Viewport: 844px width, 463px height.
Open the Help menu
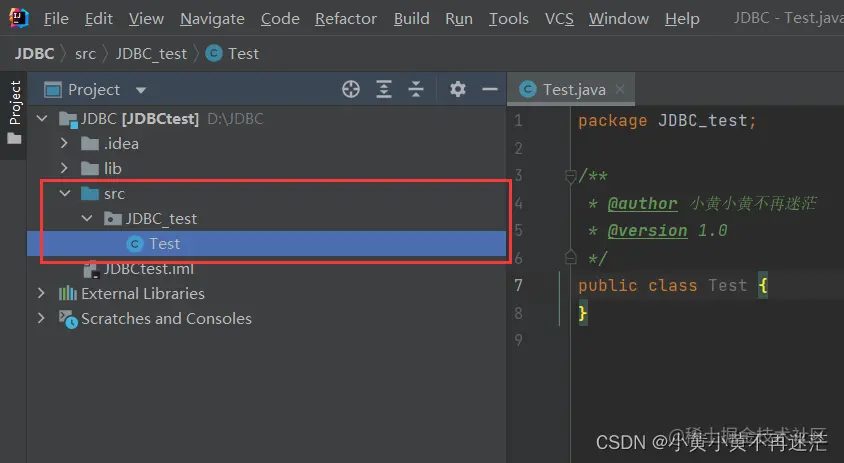682,18
